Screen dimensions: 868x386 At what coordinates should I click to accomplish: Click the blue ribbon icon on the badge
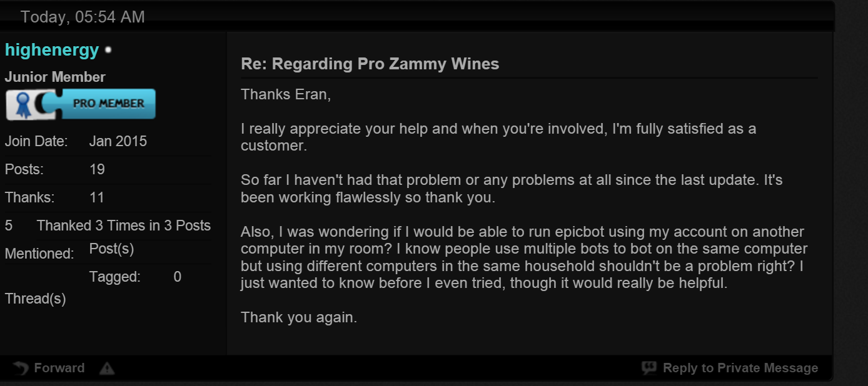point(24,105)
